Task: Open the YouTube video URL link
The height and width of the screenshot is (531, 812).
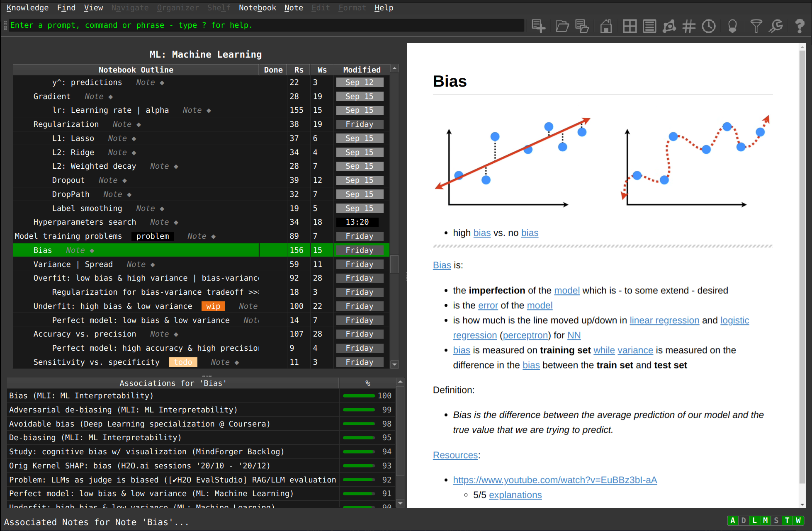Action: 555,480
